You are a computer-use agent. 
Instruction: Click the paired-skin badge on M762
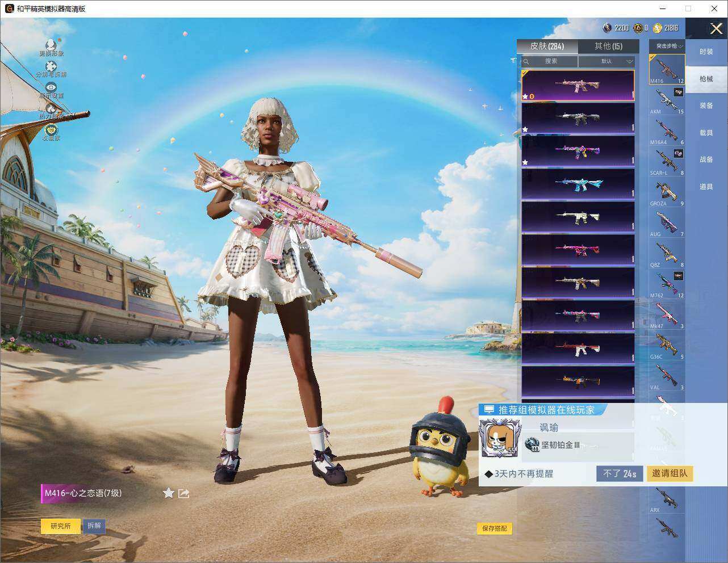coord(678,276)
